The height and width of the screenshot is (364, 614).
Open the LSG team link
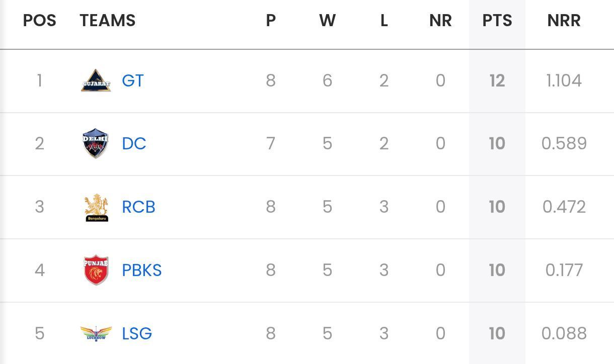(x=137, y=333)
